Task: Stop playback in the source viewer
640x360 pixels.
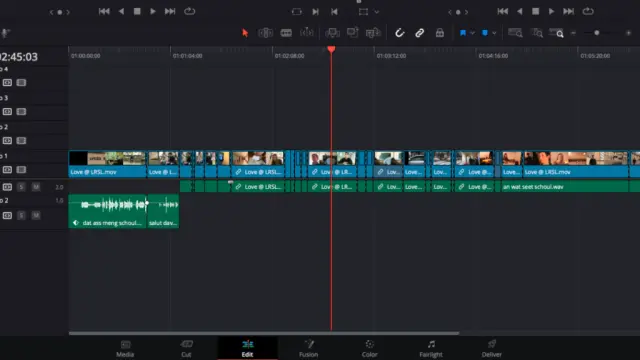Action: point(137,11)
